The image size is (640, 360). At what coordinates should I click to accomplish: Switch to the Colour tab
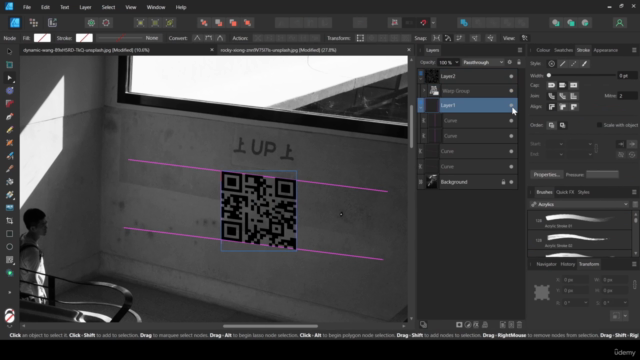[543, 50]
